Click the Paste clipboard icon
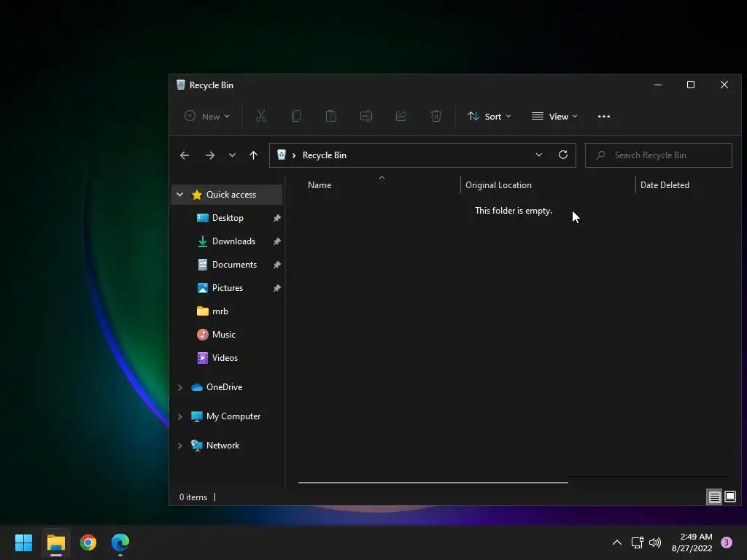 click(x=331, y=116)
